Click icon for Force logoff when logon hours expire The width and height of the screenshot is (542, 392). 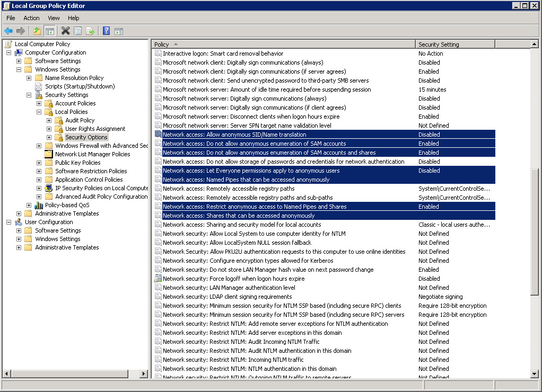click(158, 278)
